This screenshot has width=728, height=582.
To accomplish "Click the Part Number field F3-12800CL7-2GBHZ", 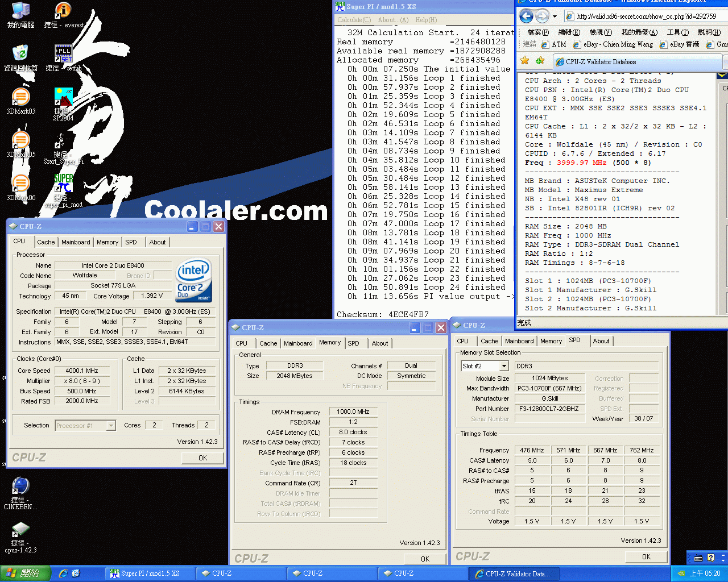I will click(x=549, y=409).
